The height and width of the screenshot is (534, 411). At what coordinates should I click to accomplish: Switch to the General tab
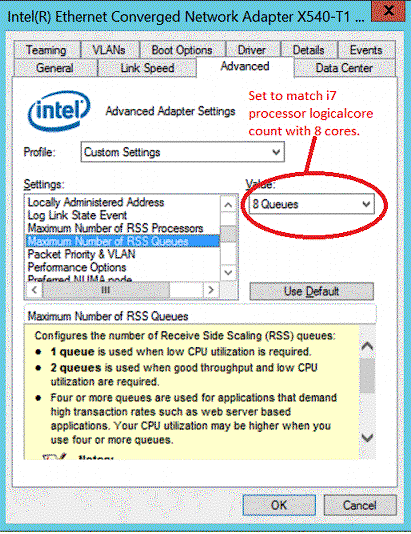click(55, 68)
